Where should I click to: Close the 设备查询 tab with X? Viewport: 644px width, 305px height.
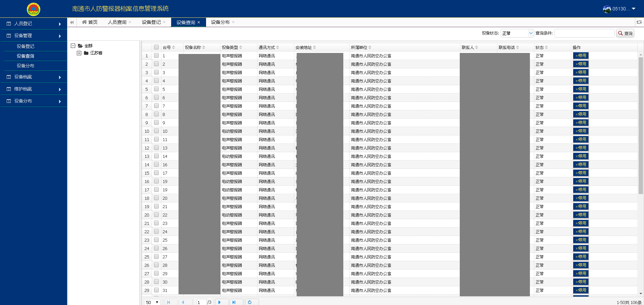tap(199, 22)
